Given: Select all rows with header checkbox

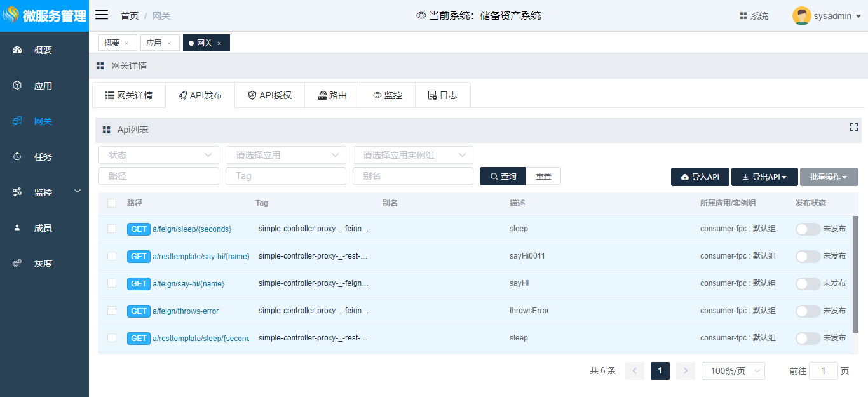Looking at the screenshot, I should point(112,203).
